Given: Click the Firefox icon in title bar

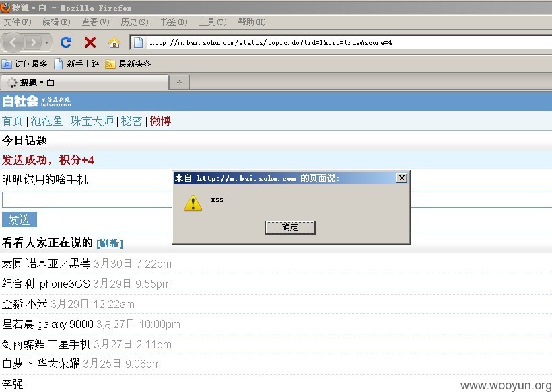Looking at the screenshot, I should tap(5, 7).
